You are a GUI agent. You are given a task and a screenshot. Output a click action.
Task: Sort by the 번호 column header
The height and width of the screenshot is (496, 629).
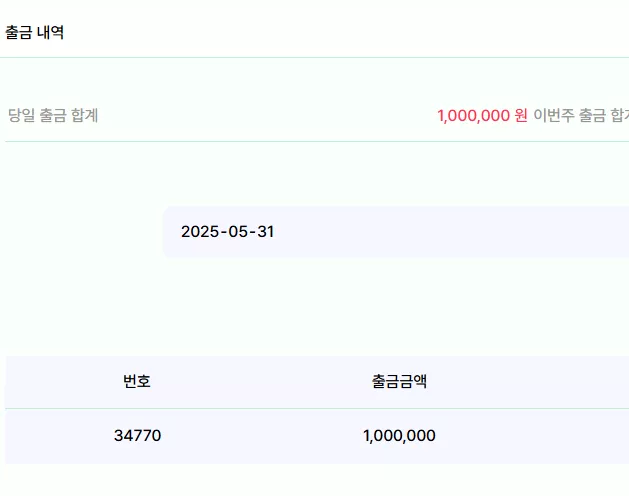(x=137, y=381)
